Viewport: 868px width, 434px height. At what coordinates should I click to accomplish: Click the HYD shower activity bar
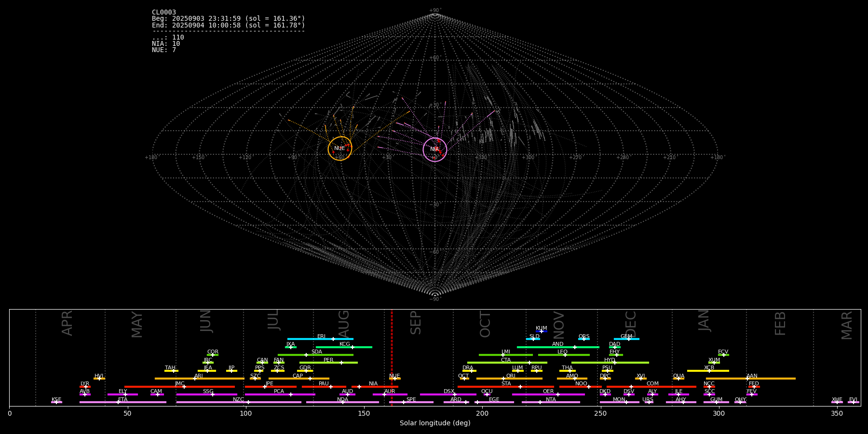pos(610,363)
